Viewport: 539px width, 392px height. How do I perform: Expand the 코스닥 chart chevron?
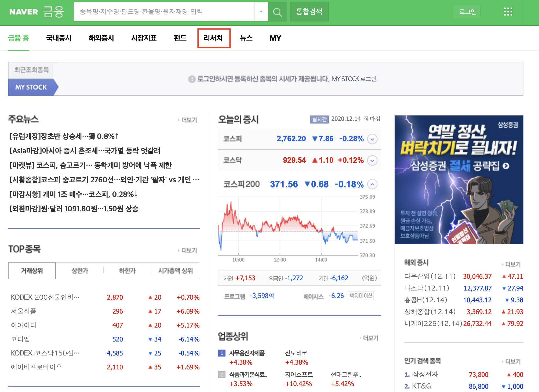(372, 161)
